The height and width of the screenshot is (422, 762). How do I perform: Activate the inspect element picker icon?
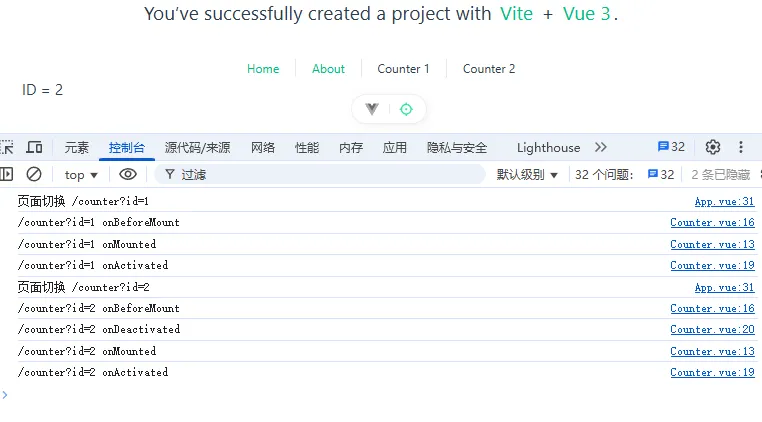pyautogui.click(x=7, y=147)
